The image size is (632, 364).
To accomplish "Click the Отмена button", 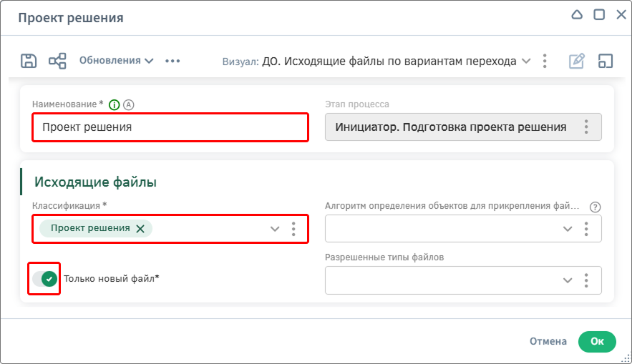I will tap(548, 342).
